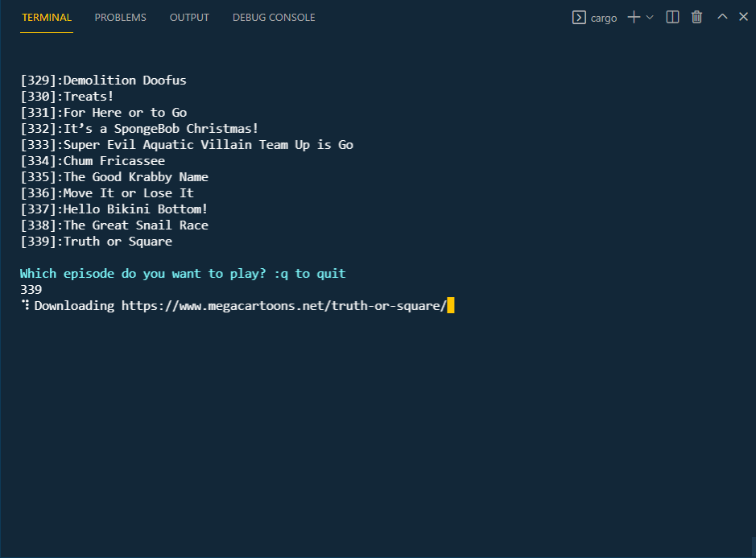Click the line [339]:Truth or Square
Image resolution: width=756 pixels, height=558 pixels.
point(96,241)
